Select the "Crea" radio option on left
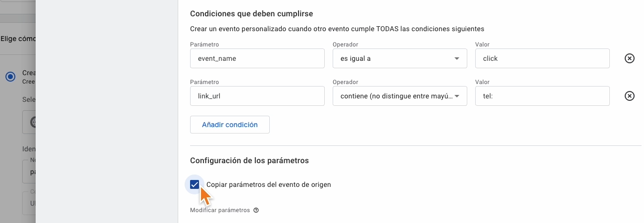Viewport: 644px width, 223px height. 10,76
